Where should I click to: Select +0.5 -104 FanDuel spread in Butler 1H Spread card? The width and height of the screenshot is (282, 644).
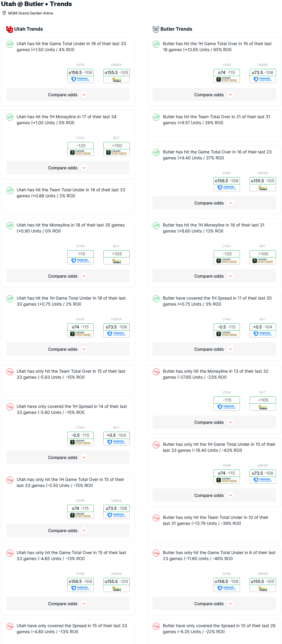[x=263, y=330]
